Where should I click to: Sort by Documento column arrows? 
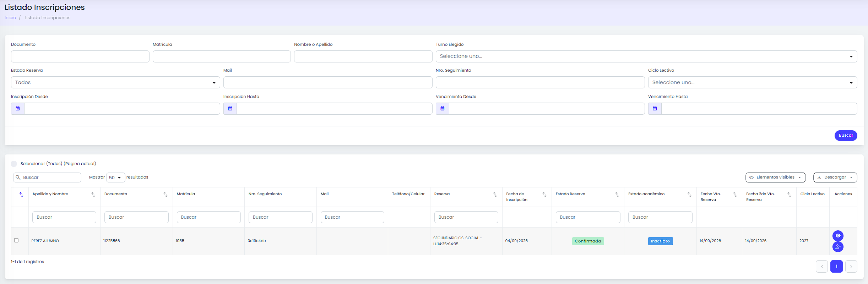[165, 195]
